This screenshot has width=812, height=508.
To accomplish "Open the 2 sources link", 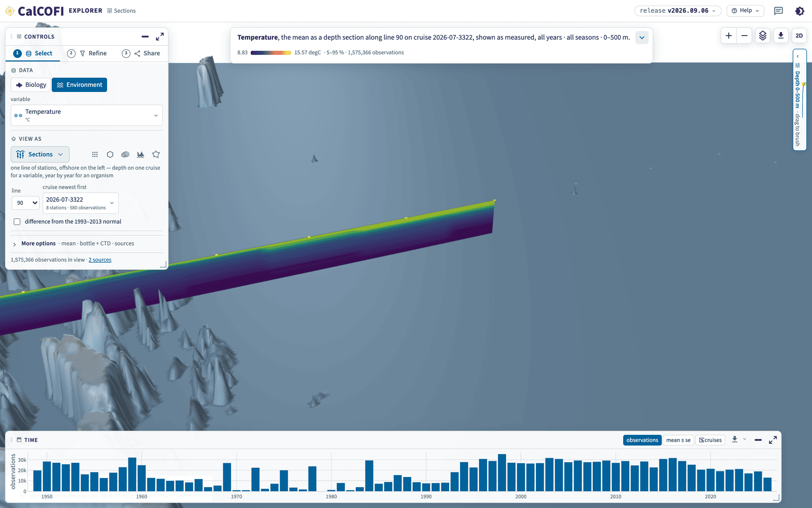I will (100, 260).
